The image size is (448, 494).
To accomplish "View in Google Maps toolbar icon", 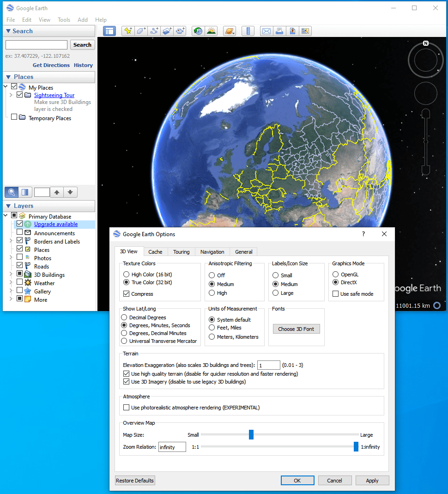I will 305,31.
